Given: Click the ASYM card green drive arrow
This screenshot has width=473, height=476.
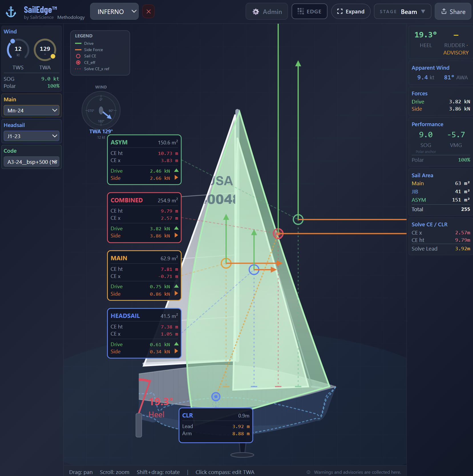Looking at the screenshot, I should pos(176,170).
